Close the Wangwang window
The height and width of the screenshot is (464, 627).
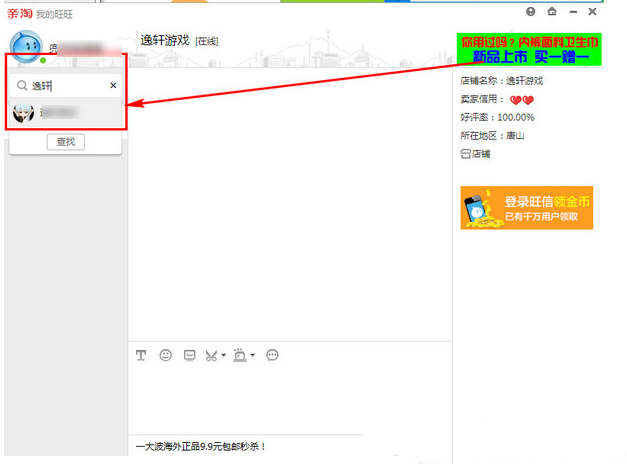[593, 12]
